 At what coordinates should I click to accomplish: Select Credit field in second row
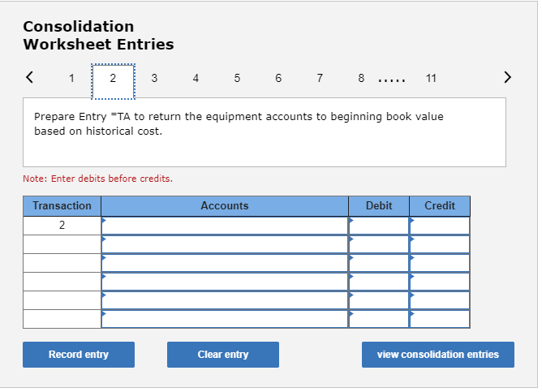point(440,244)
